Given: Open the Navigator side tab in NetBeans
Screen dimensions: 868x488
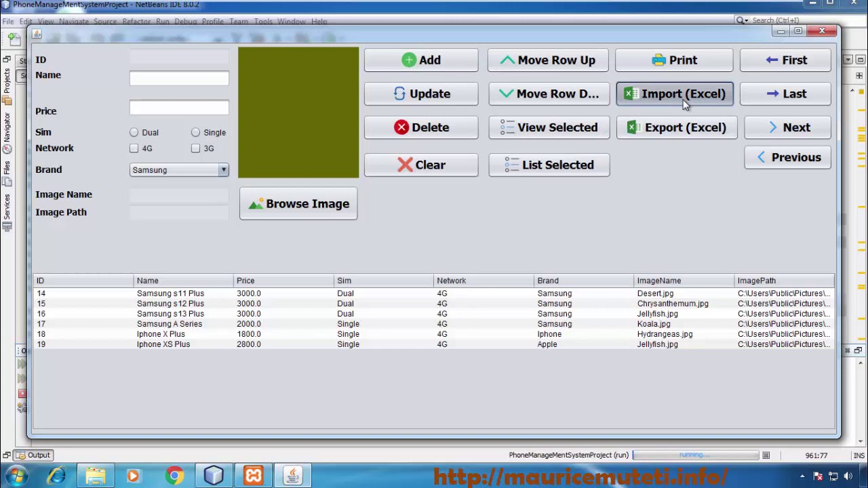Looking at the screenshot, I should coord(7,132).
